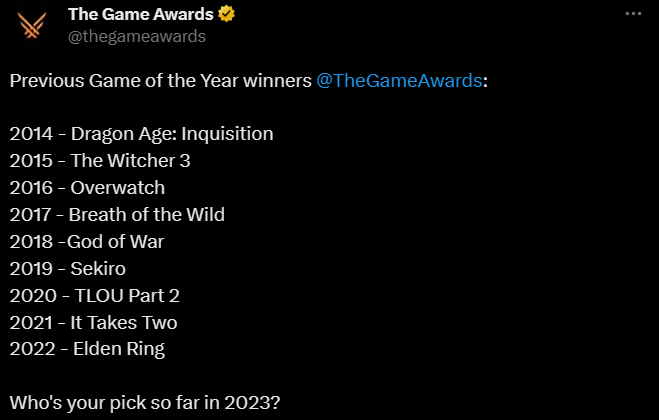Follow the blue @TheGameAwards mention link
The image size is (659, 420).
(x=399, y=80)
